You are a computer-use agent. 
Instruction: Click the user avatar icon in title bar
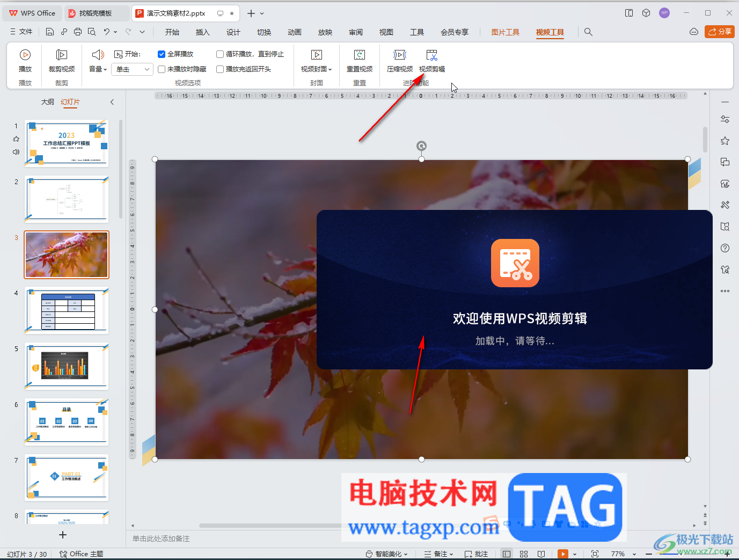[x=664, y=13]
